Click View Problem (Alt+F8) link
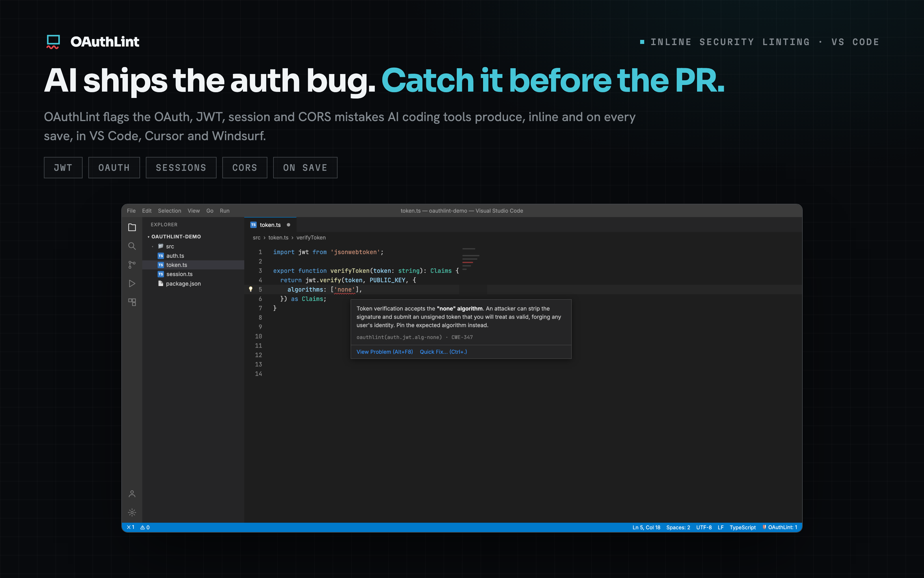Image resolution: width=924 pixels, height=578 pixels. tap(385, 352)
